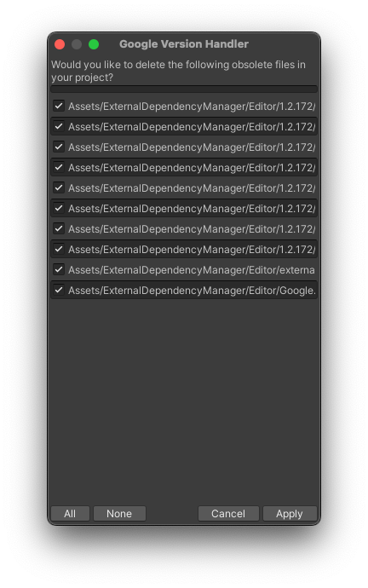Viewport: 368px width, 588px height.
Task: Toggle the third 1.2.172 file checkbox
Action: tap(59, 147)
